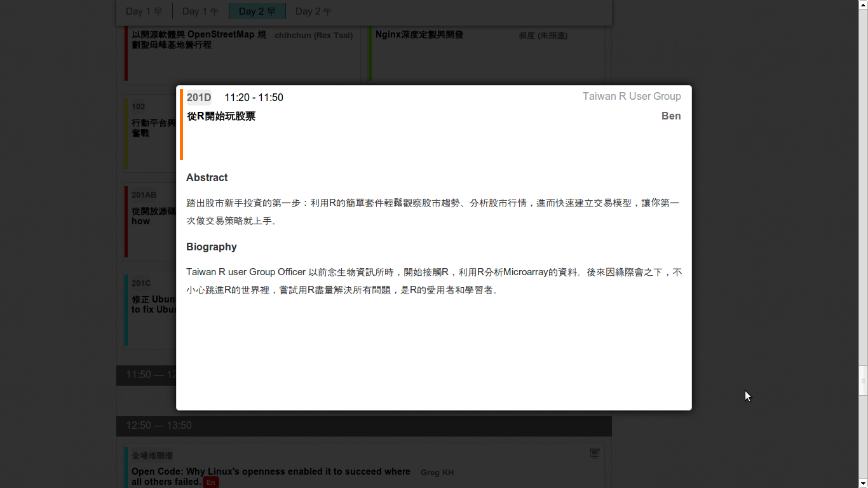The image size is (868, 488).
Task: Click the abstract paragraph about 股市新手投資
Action: (x=434, y=212)
